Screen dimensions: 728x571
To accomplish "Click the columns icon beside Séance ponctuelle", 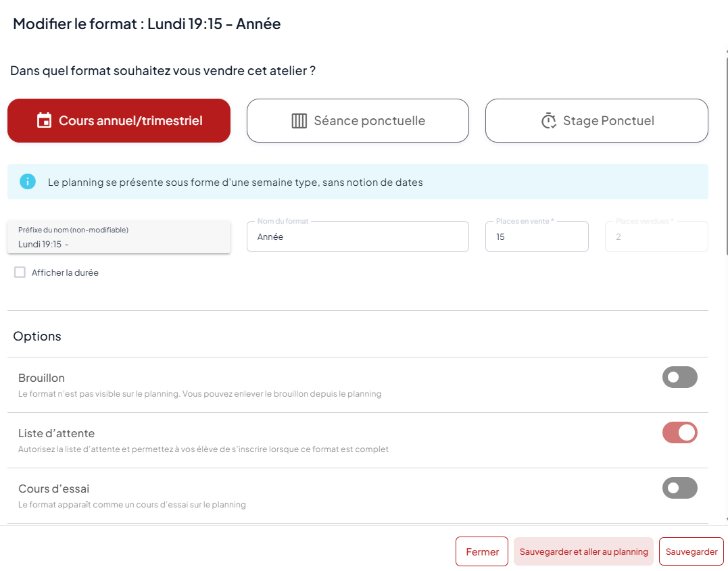I will point(299,121).
